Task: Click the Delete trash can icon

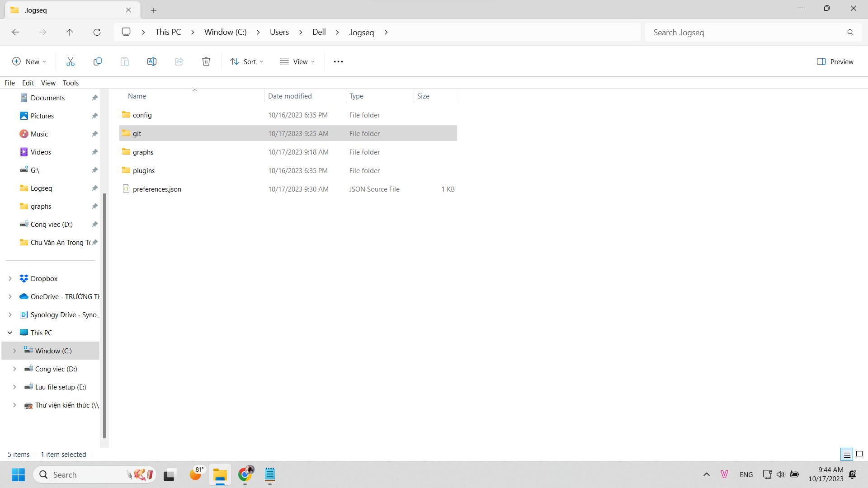Action: click(x=206, y=61)
